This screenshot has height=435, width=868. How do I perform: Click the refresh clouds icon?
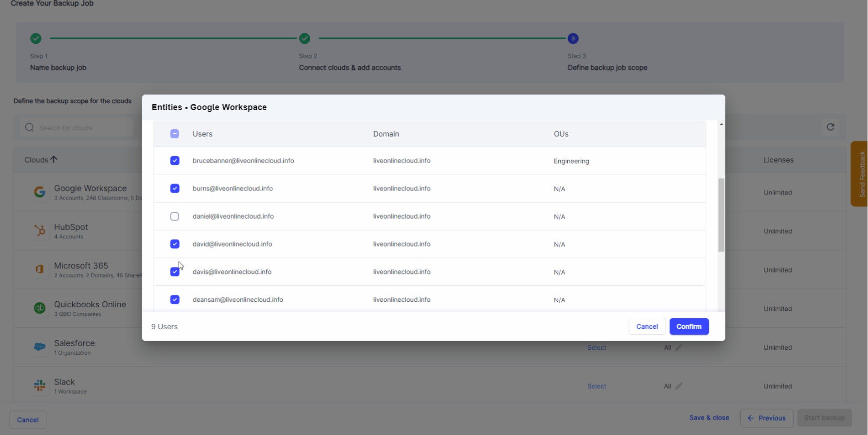(830, 127)
